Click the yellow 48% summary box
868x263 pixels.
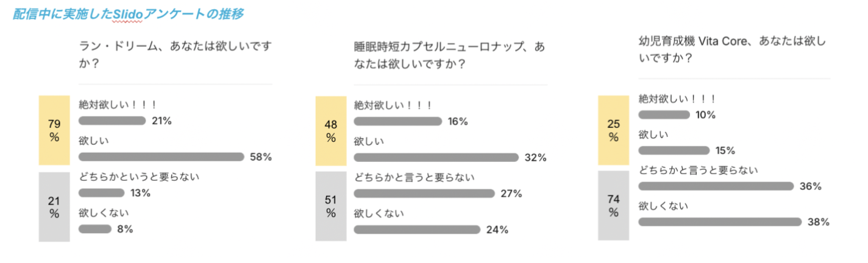[331, 130]
